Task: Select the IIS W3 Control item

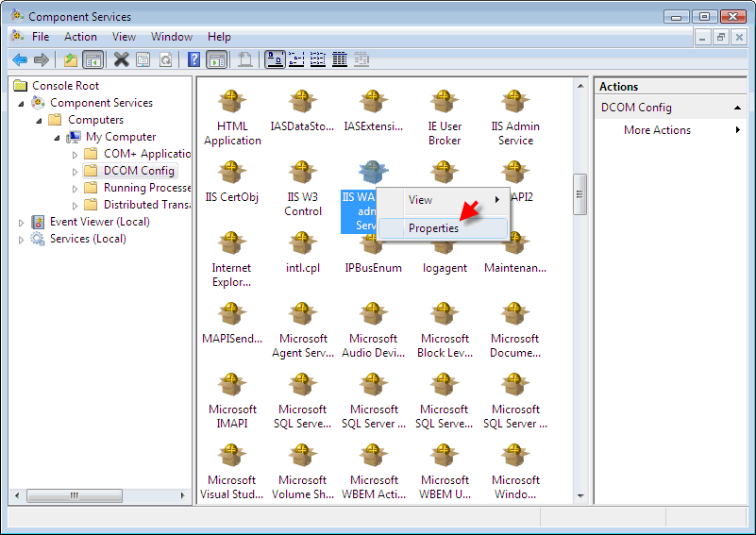Action: pyautogui.click(x=302, y=189)
